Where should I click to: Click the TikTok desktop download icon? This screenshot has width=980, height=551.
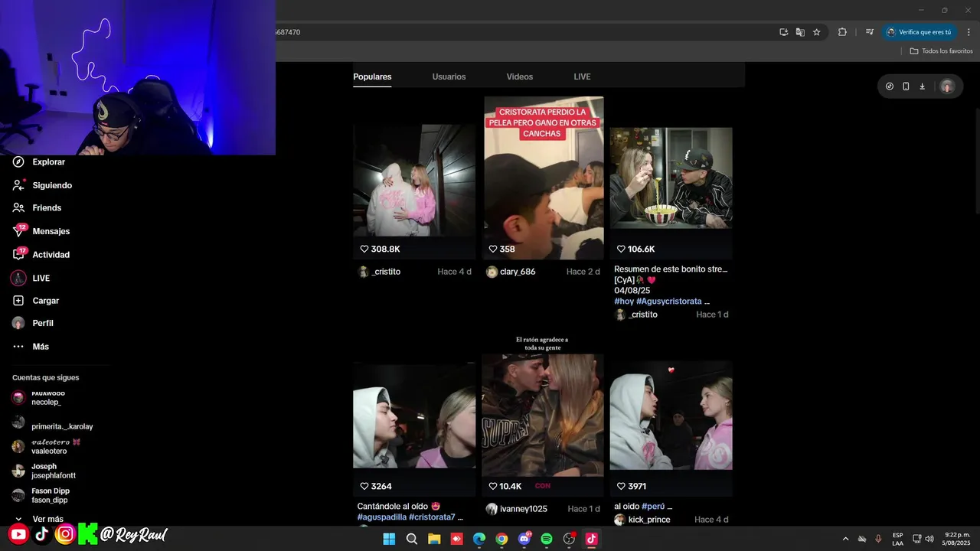coord(922,86)
